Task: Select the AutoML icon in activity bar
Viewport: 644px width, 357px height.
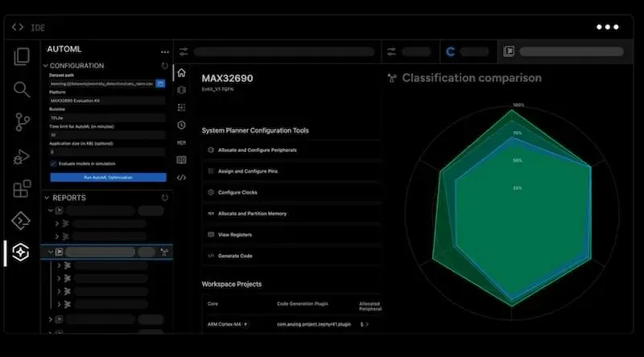Action: pyautogui.click(x=22, y=253)
